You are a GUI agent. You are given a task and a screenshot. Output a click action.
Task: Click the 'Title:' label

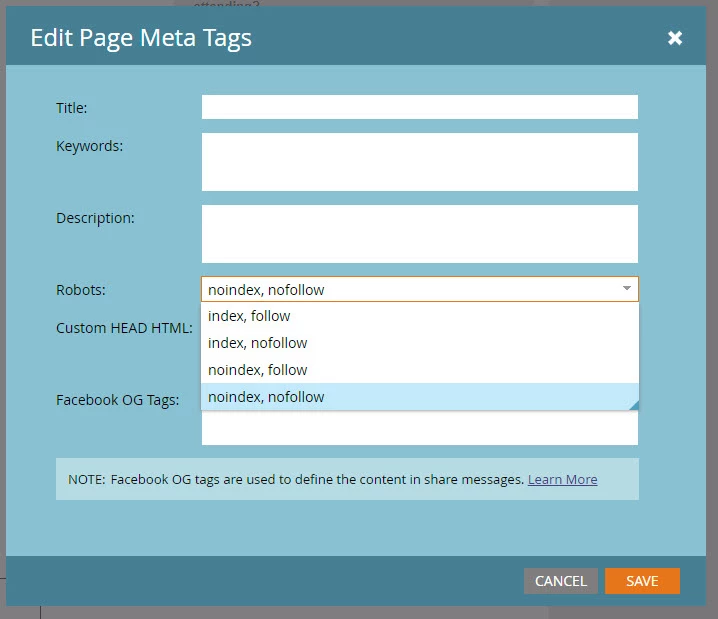[71, 108]
